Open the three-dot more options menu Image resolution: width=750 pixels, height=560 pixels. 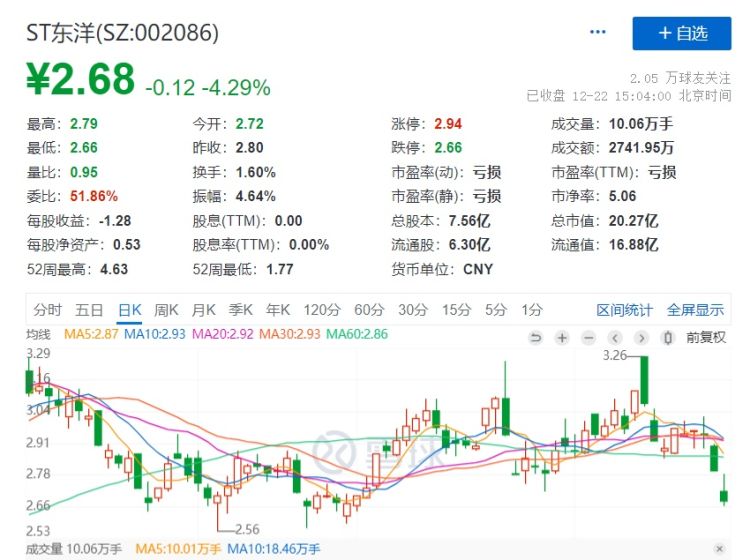point(598,32)
